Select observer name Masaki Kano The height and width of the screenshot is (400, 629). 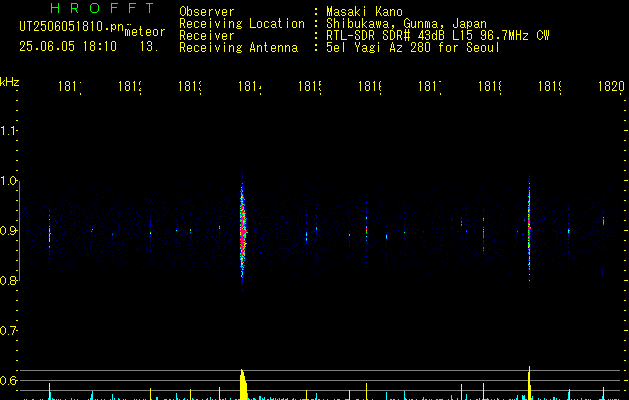364,12
